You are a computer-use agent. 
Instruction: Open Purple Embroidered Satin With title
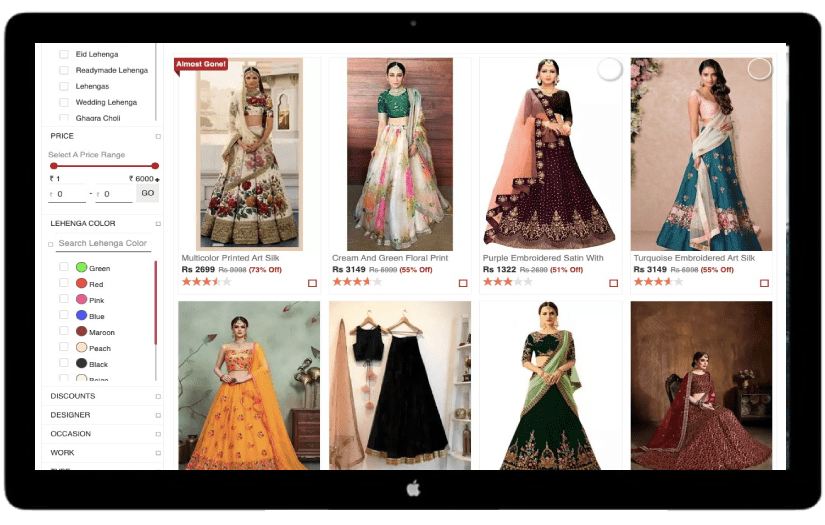(x=543, y=258)
